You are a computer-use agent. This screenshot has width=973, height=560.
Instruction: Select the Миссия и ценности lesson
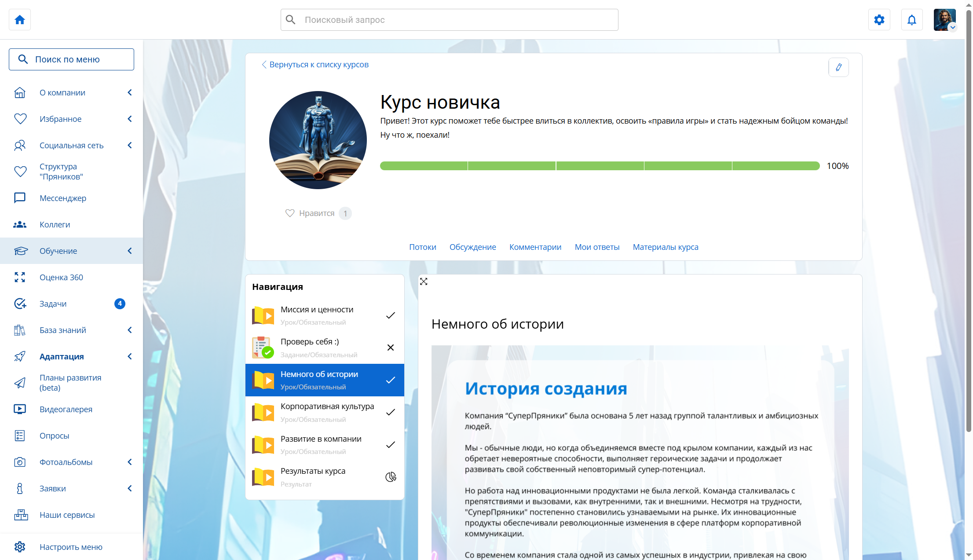click(x=325, y=315)
